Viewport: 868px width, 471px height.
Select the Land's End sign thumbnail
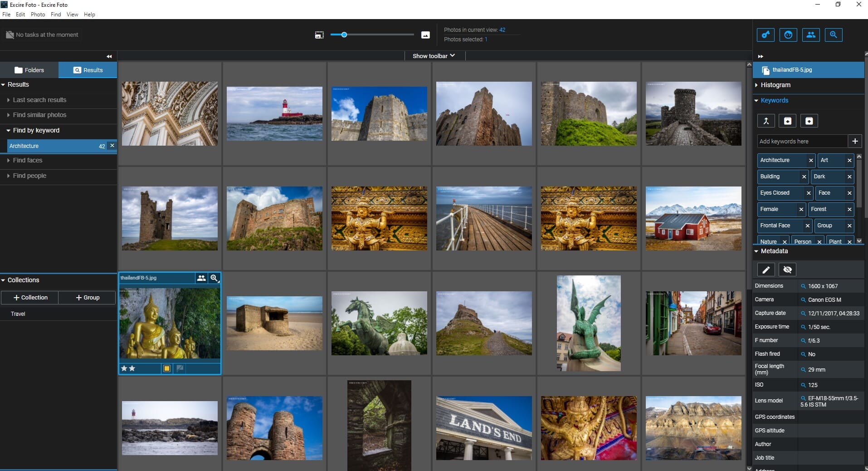pos(484,428)
